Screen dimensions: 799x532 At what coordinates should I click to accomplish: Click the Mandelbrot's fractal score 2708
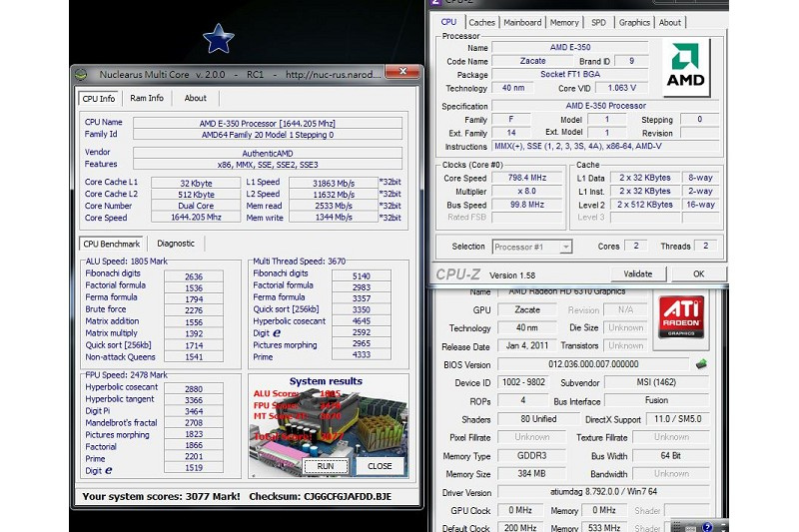pos(194,422)
